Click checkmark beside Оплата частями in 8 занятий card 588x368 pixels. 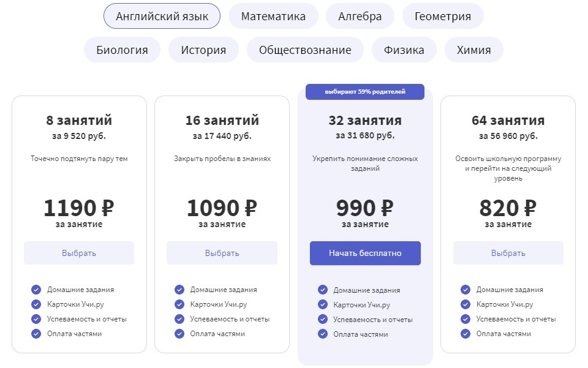(x=36, y=334)
